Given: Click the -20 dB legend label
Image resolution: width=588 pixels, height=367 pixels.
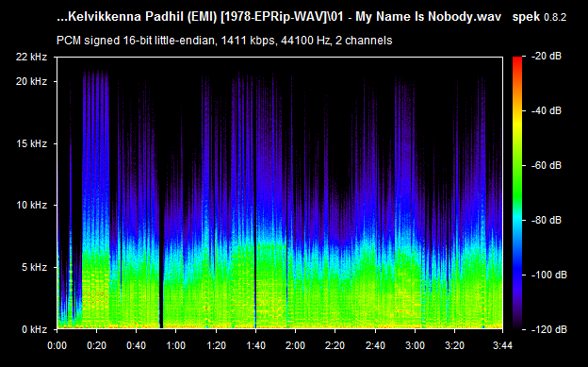Looking at the screenshot, I should [547, 56].
